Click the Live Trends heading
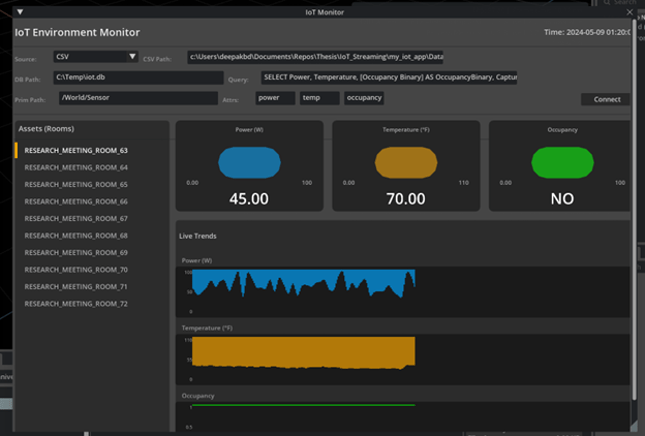 (x=197, y=236)
